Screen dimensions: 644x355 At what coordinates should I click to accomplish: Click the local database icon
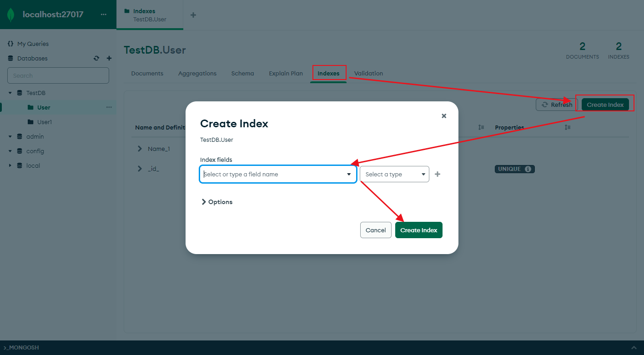[x=20, y=165]
